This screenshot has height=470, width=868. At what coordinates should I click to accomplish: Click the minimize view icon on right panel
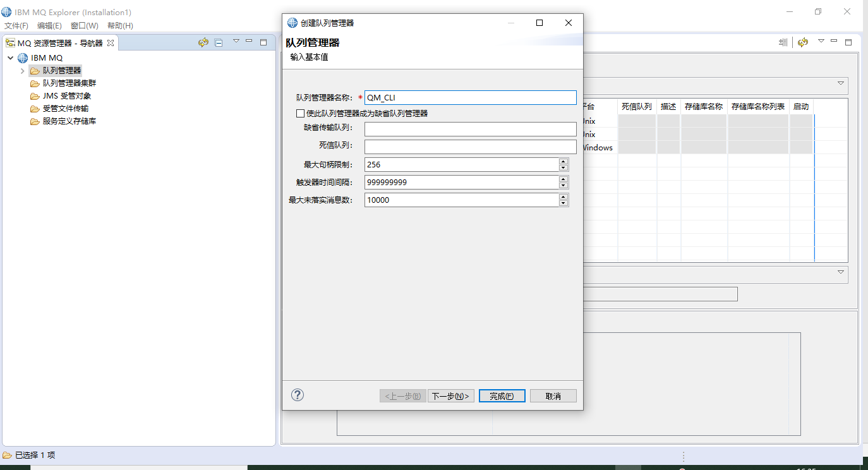click(834, 42)
